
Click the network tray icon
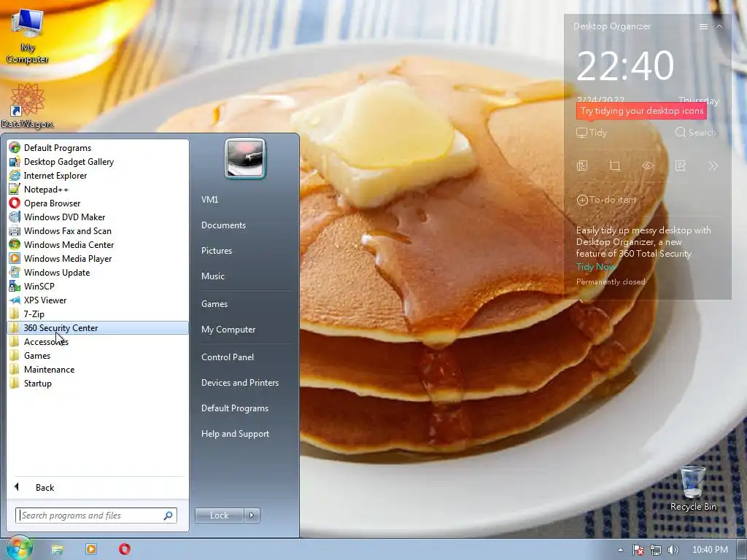656,550
